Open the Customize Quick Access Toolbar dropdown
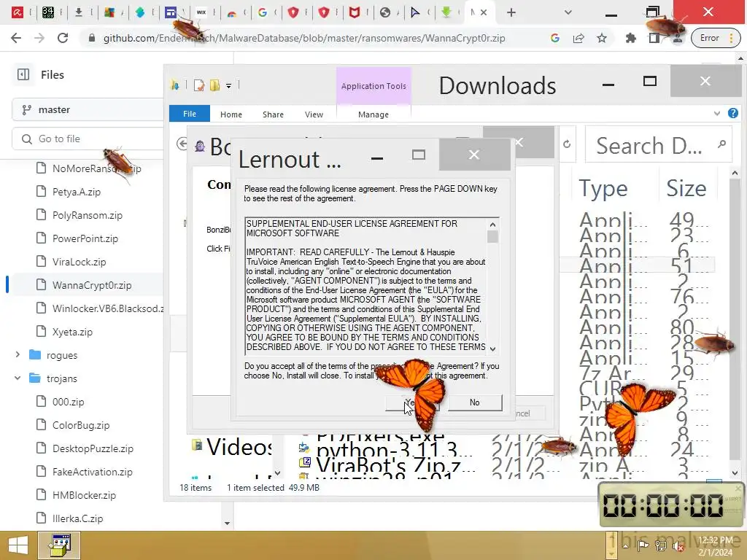Image resolution: width=747 pixels, height=560 pixels. [228, 86]
